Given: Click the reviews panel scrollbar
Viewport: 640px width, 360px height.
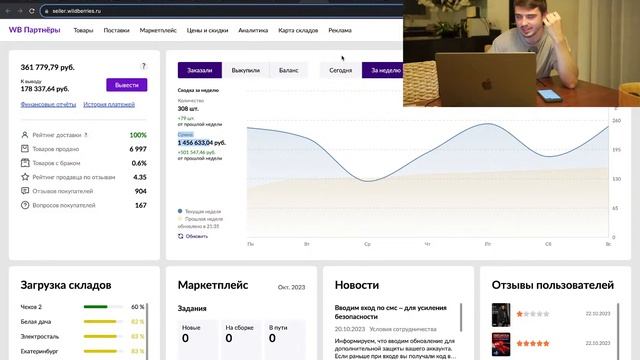Looking at the screenshot, I should pos(618,331).
